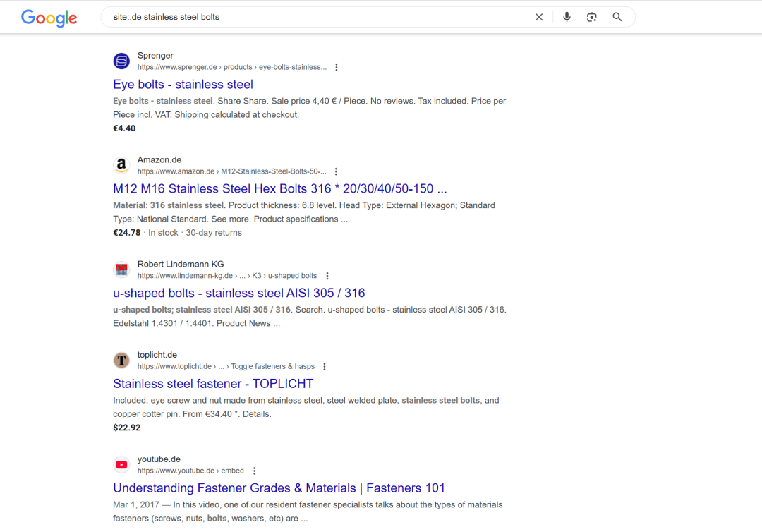This screenshot has width=762, height=532.
Task: Open more options for Sprenger result
Action: tap(337, 67)
